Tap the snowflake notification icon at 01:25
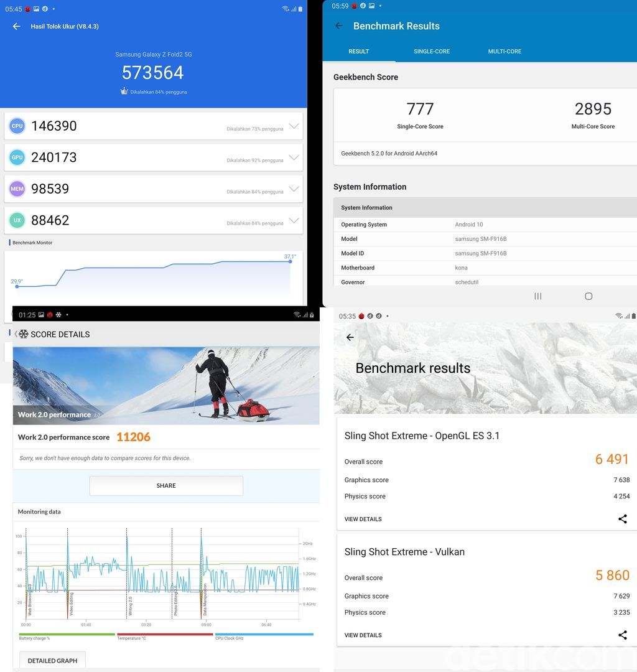Viewport: 637px width, 672px height. 58,315
